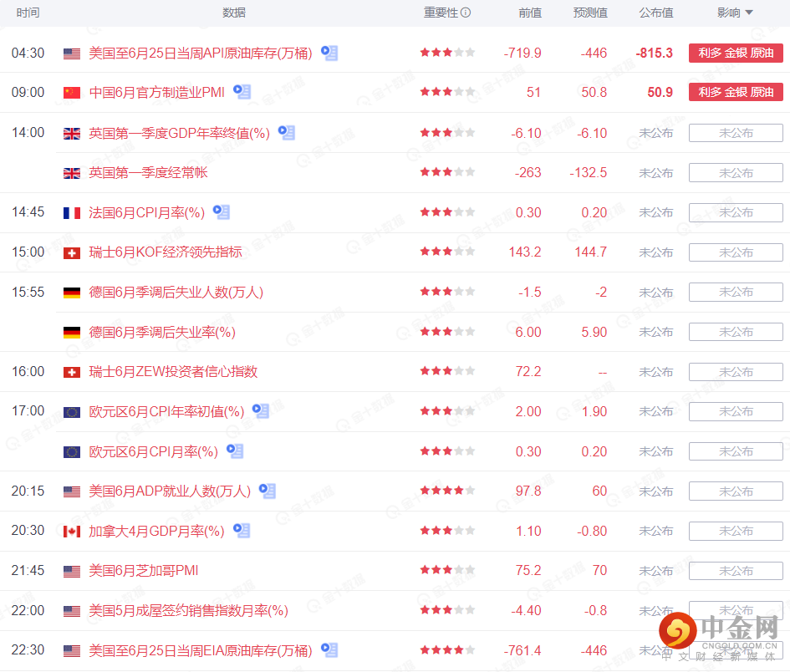Click the Canada flag in the 20:30 row

pos(72,532)
